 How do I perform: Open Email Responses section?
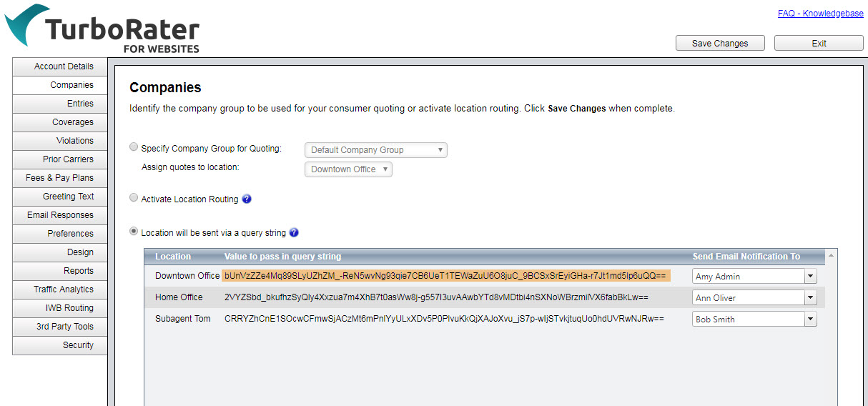coord(60,215)
